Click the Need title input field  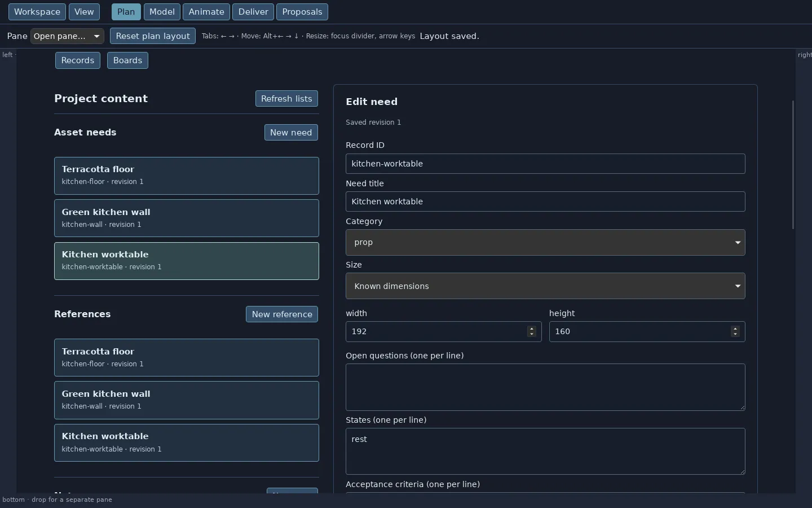point(545,202)
